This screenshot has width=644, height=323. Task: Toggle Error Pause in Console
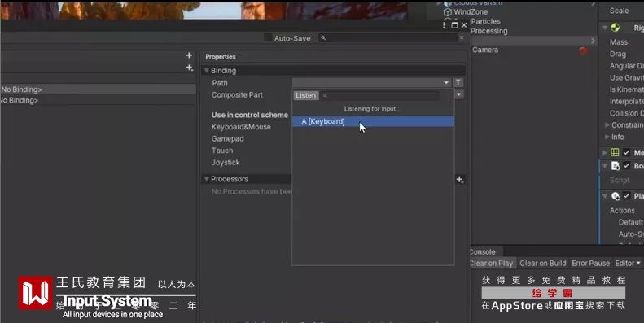pos(590,263)
